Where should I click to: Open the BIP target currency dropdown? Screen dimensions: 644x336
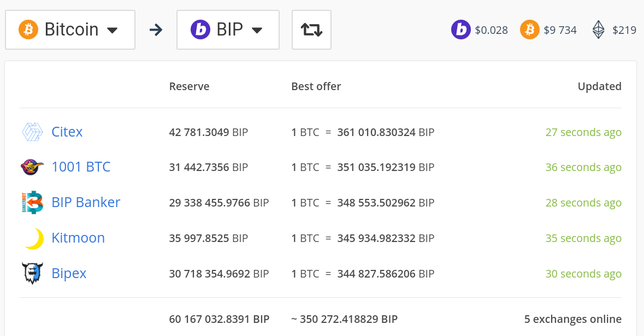coord(228,30)
